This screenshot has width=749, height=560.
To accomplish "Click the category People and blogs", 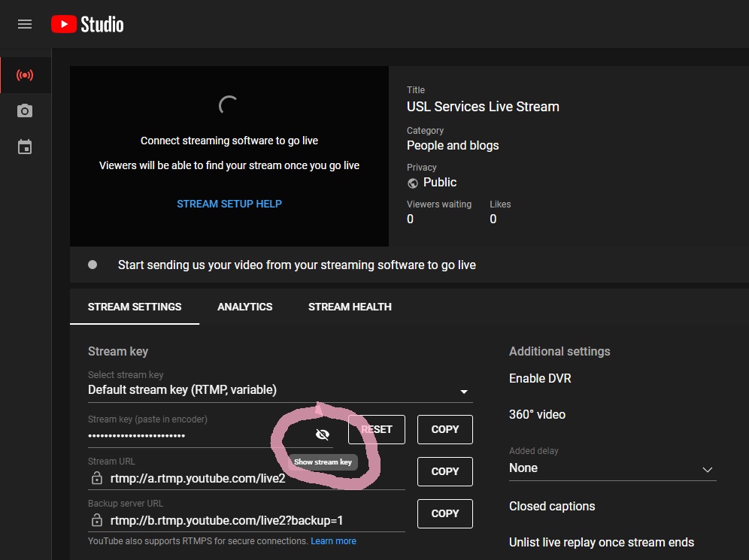I will pyautogui.click(x=453, y=145).
